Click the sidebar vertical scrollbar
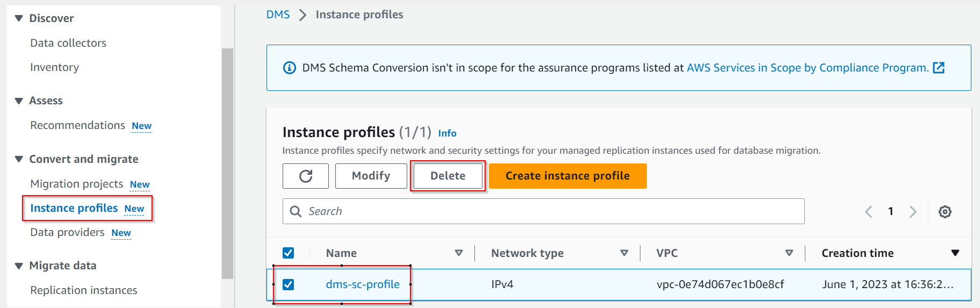The height and width of the screenshot is (308, 980). pyautogui.click(x=227, y=161)
